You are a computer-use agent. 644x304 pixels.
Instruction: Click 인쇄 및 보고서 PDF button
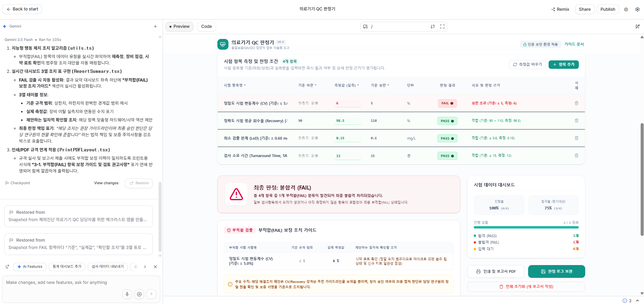tap(496, 271)
